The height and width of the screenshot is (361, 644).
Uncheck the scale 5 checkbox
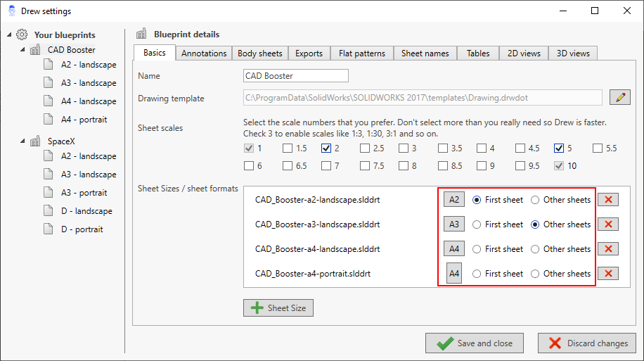(x=559, y=148)
